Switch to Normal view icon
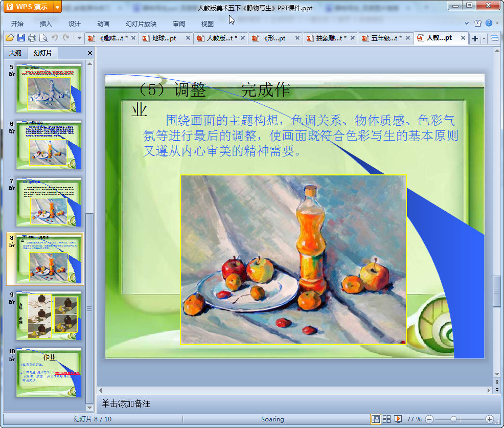This screenshot has height=428, width=504. pyautogui.click(x=375, y=419)
